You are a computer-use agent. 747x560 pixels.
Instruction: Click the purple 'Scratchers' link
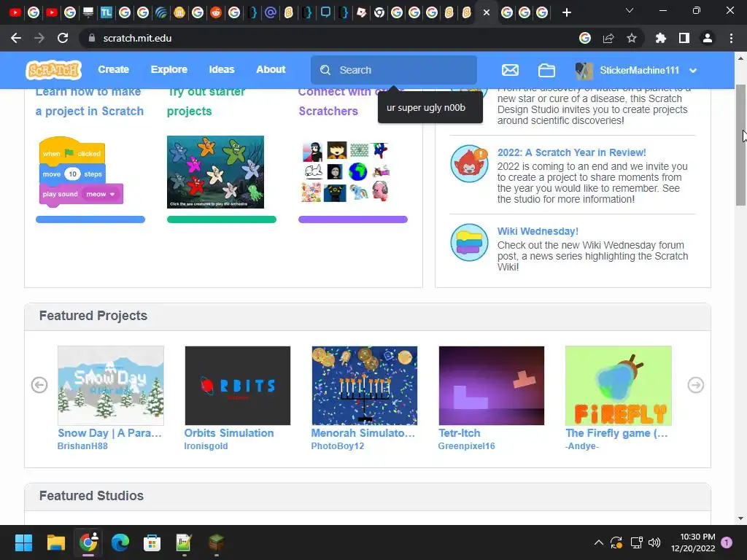pyautogui.click(x=328, y=111)
